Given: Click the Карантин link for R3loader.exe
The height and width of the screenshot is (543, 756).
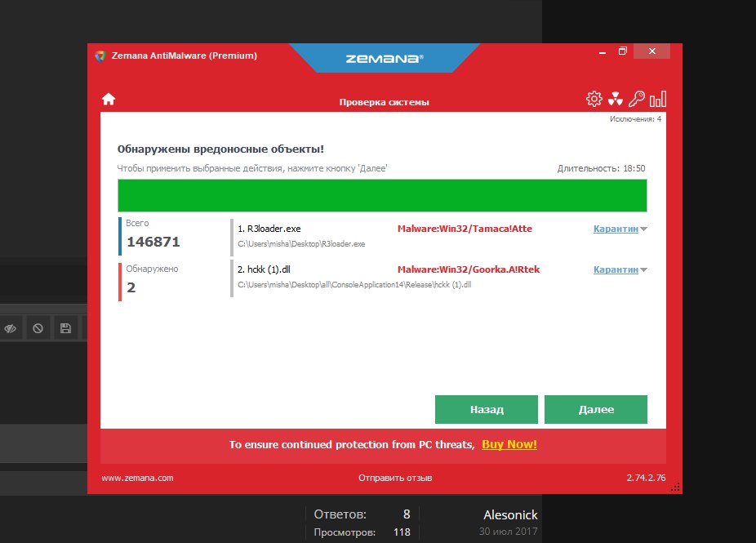Looking at the screenshot, I should (x=616, y=229).
